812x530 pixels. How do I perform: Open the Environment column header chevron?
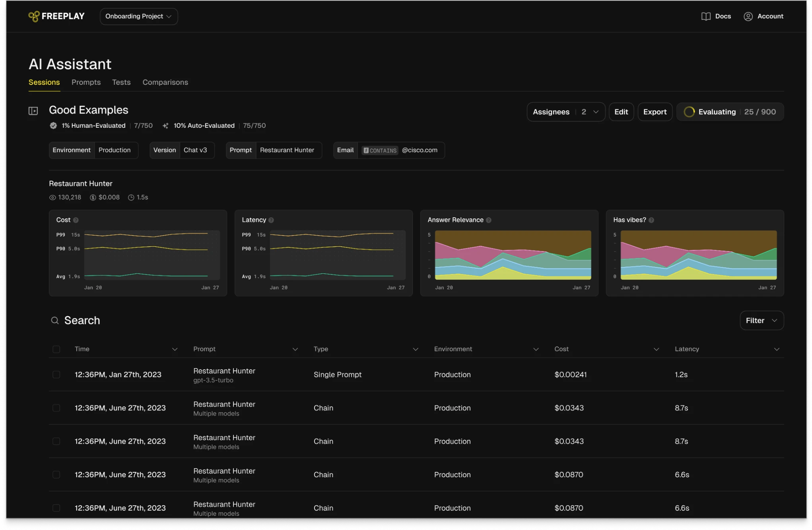[536, 349]
